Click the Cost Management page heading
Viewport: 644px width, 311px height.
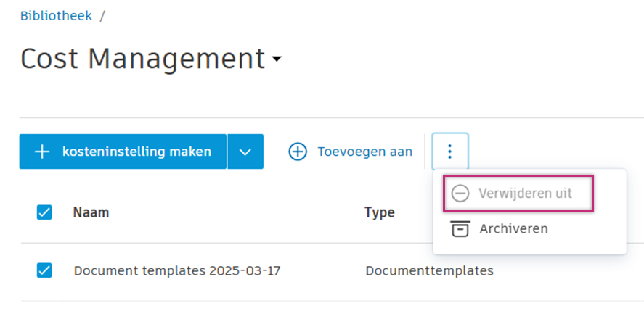[142, 59]
